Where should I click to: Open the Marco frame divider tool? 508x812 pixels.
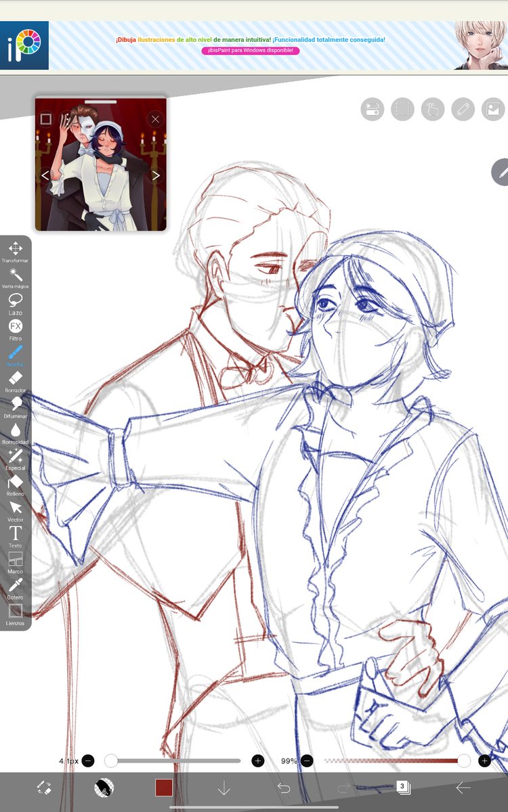[16, 562]
